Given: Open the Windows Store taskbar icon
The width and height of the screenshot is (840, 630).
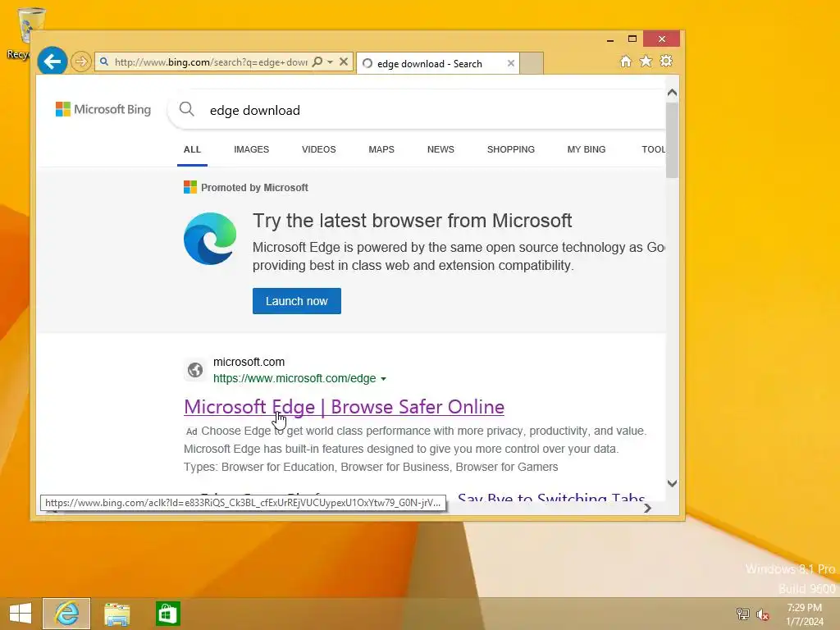Looking at the screenshot, I should [167, 614].
